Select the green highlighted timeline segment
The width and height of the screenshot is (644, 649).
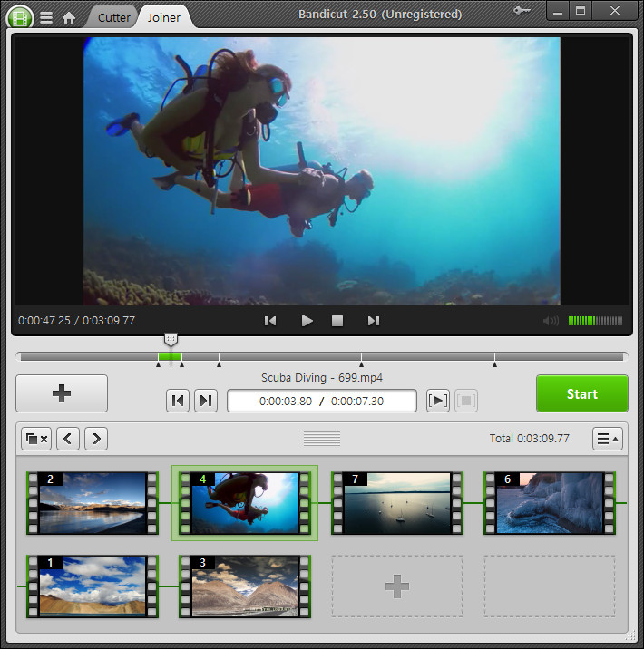coord(170,356)
